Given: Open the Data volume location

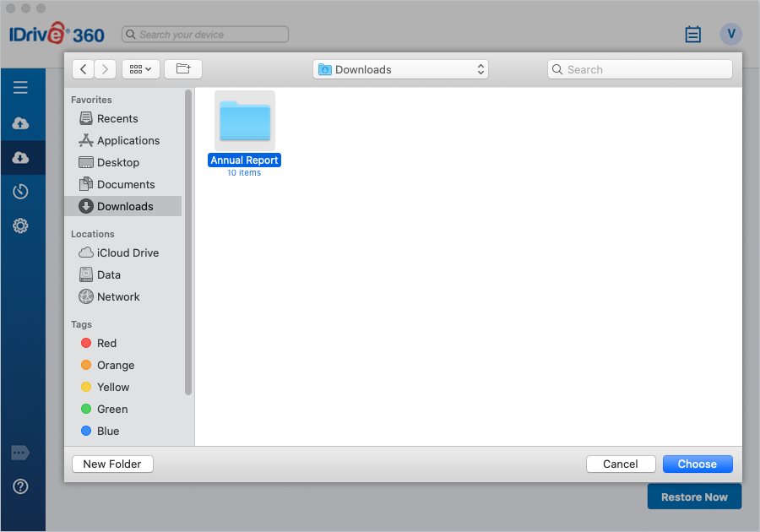Looking at the screenshot, I should coord(123,274).
